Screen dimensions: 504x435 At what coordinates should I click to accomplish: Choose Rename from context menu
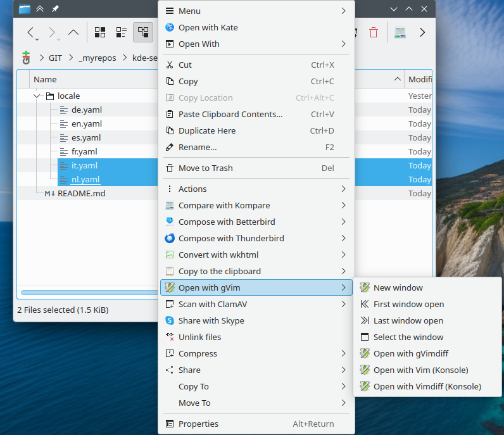tap(256, 148)
